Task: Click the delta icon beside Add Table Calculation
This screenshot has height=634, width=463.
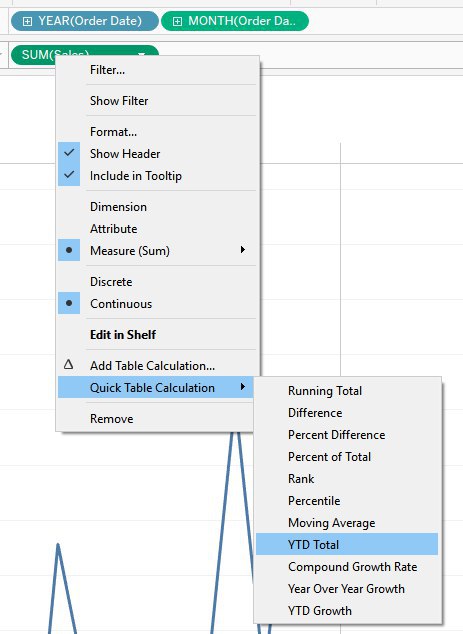Action: pos(69,365)
